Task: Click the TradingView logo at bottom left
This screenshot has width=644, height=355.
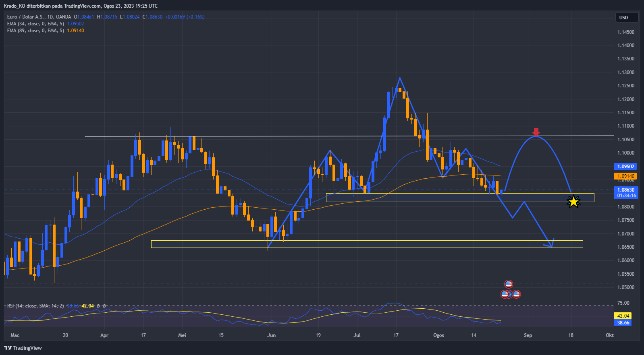Action: pyautogui.click(x=23, y=348)
